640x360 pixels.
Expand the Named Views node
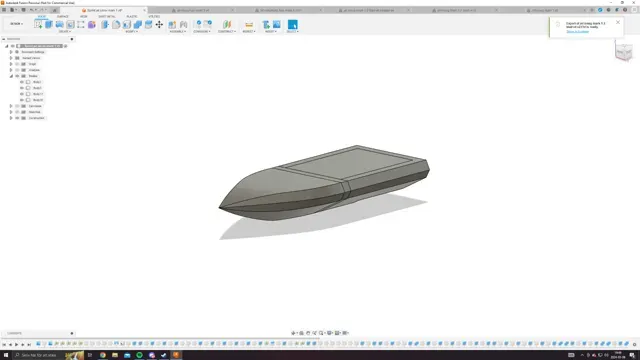click(11, 58)
